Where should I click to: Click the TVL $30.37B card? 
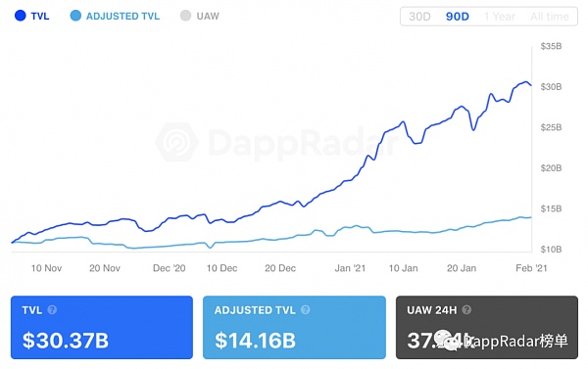(x=102, y=328)
